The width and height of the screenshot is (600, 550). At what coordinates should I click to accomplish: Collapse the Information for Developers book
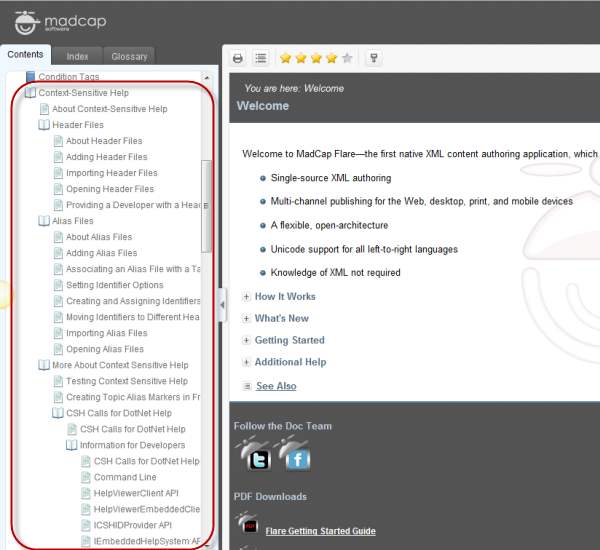(72, 446)
